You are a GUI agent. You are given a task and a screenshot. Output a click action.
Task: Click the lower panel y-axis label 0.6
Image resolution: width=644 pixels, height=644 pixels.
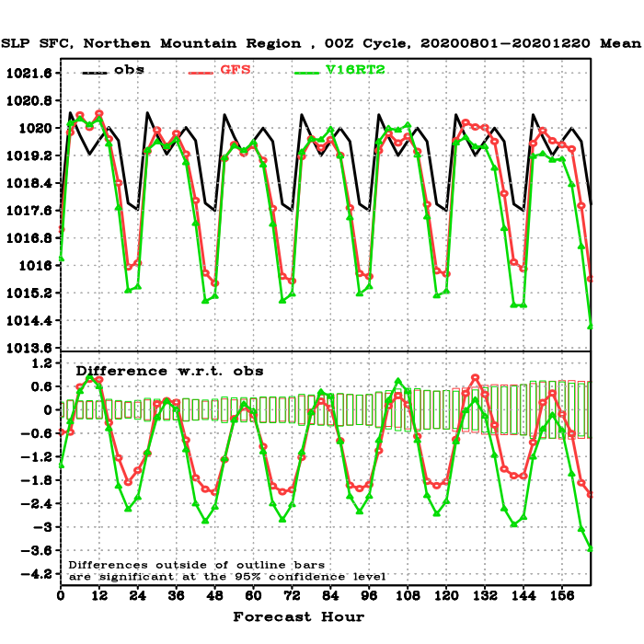tap(41, 387)
